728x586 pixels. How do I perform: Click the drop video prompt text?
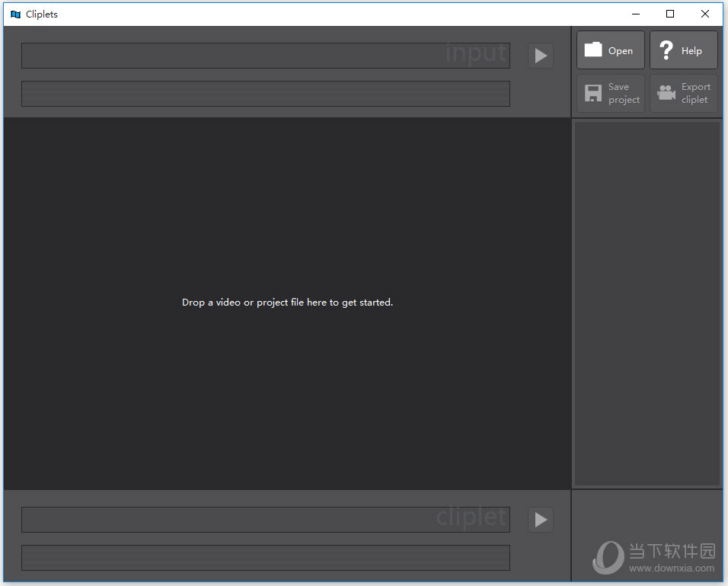pyautogui.click(x=287, y=303)
